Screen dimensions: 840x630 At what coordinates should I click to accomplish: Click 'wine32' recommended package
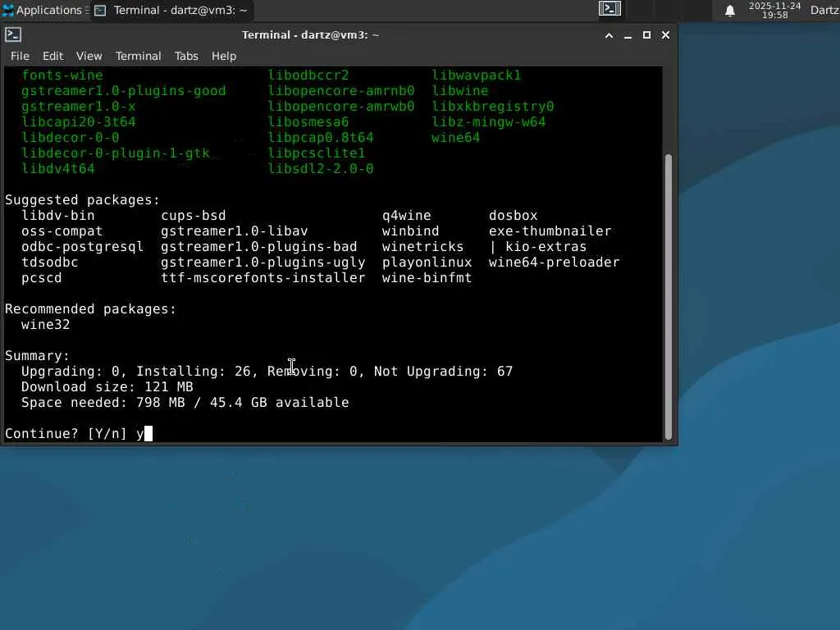pos(46,325)
